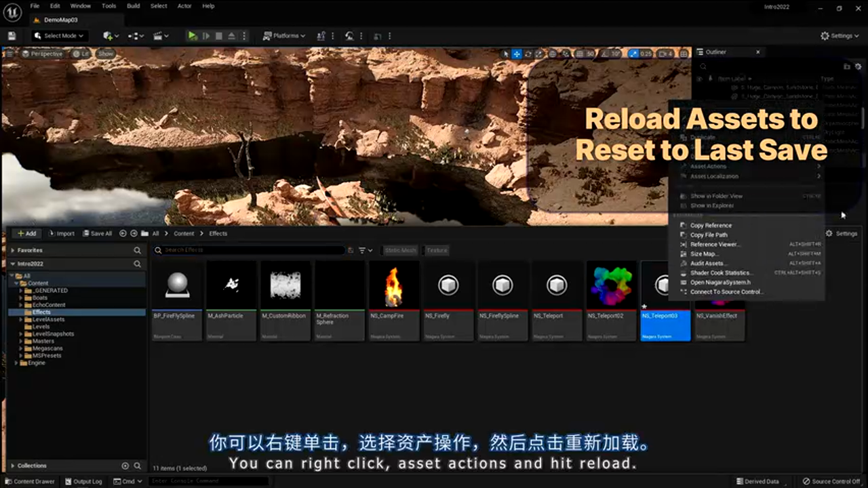Click the Save current level icon
Viewport: 868px width, 488px height.
pyautogui.click(x=12, y=36)
